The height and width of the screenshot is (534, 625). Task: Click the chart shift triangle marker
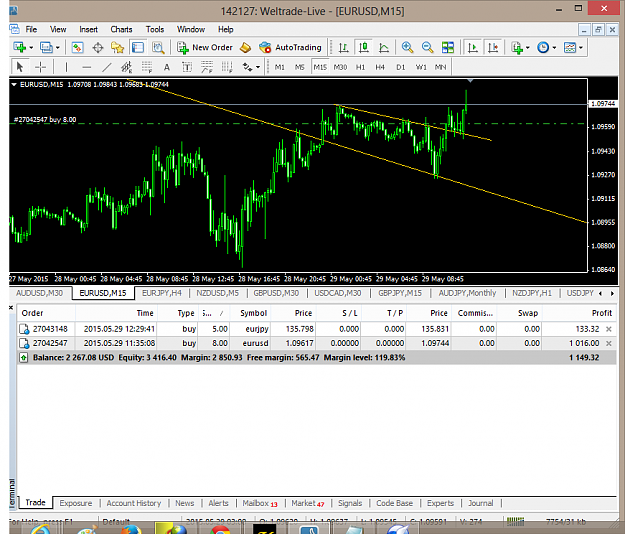[x=470, y=81]
